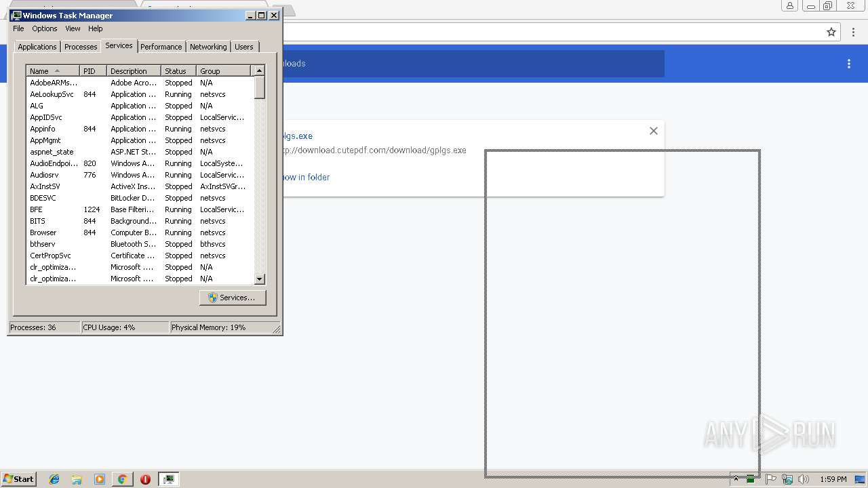Screen dimensions: 868x488
Task: Sort services by Description column
Action: click(x=134, y=70)
